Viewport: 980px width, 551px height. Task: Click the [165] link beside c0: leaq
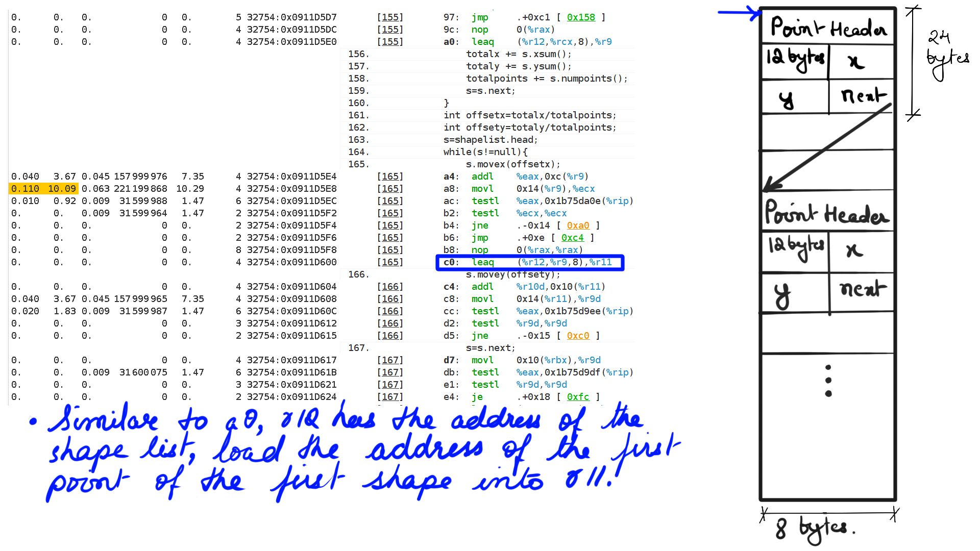[390, 262]
